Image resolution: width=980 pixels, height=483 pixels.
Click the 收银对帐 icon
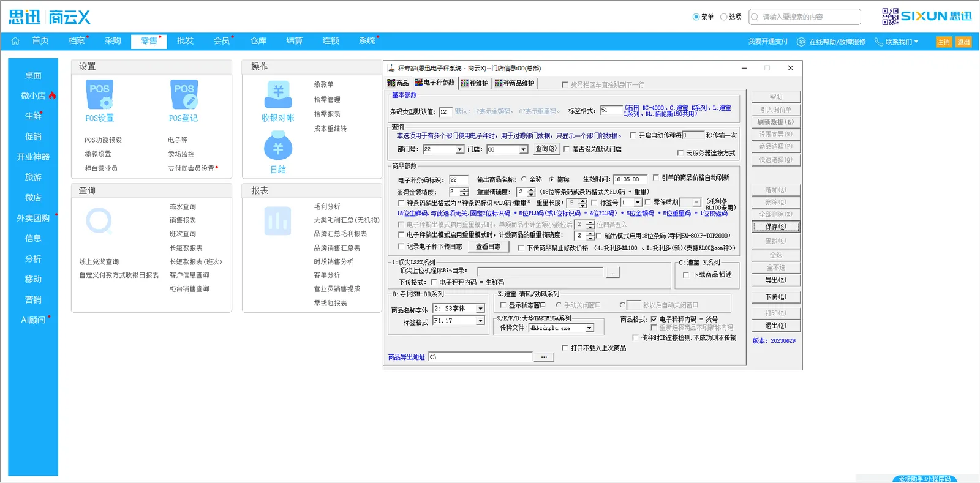tap(278, 95)
